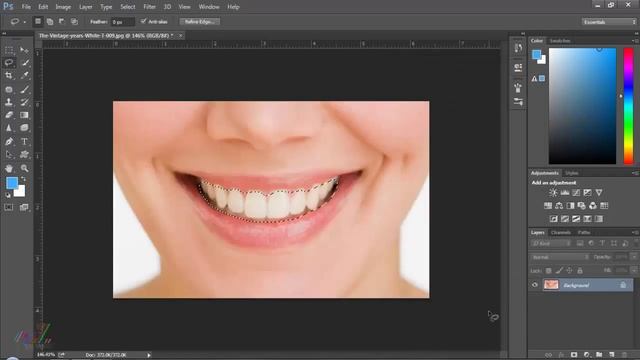
Task: Open the layer blend mode Normal dropdown
Action: 560,257
